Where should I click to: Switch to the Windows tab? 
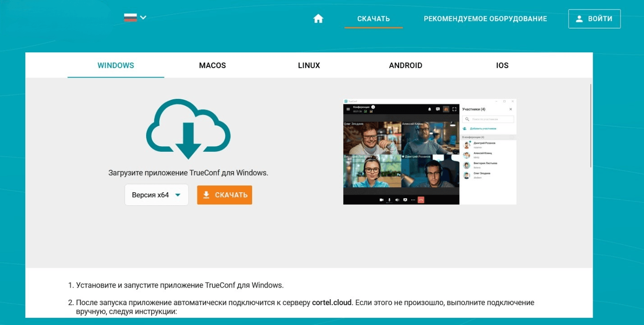click(116, 65)
